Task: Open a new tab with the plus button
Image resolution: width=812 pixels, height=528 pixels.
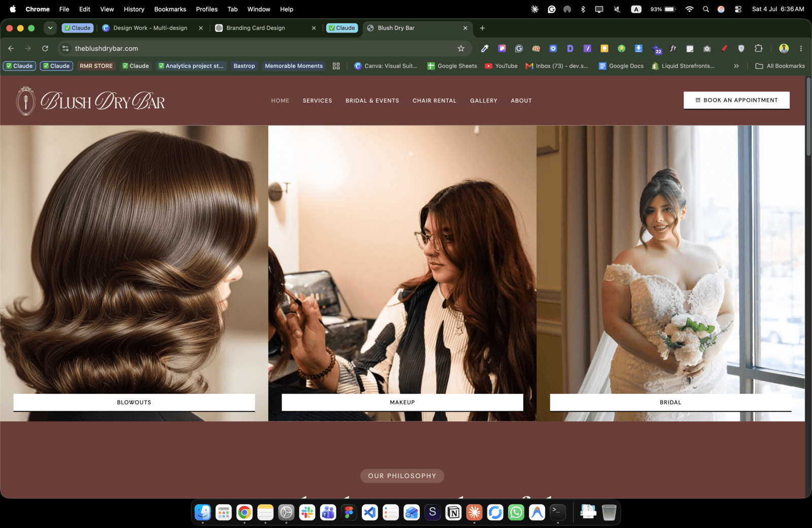Action: (x=482, y=28)
